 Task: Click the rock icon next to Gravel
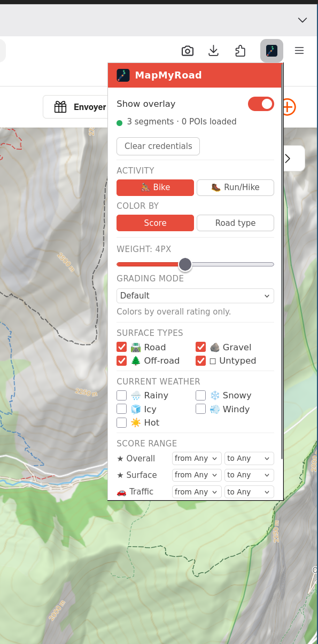pyautogui.click(x=215, y=347)
